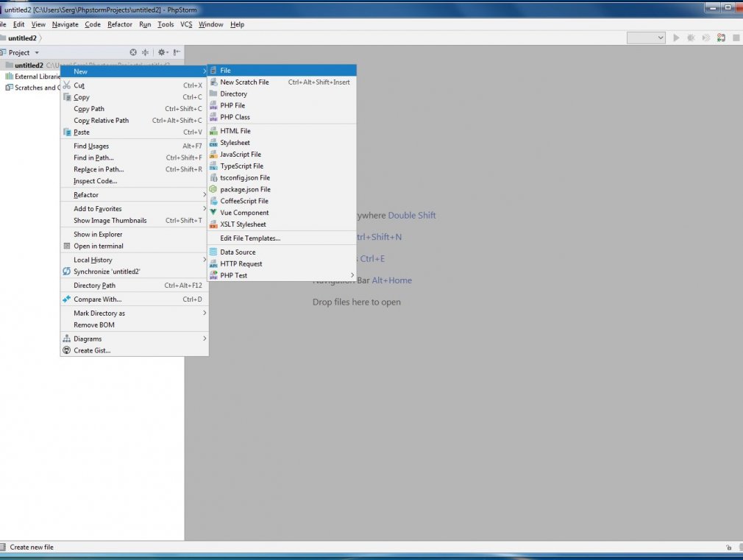Hide the Project tool window
The height and width of the screenshot is (560, 743).
pos(177,52)
